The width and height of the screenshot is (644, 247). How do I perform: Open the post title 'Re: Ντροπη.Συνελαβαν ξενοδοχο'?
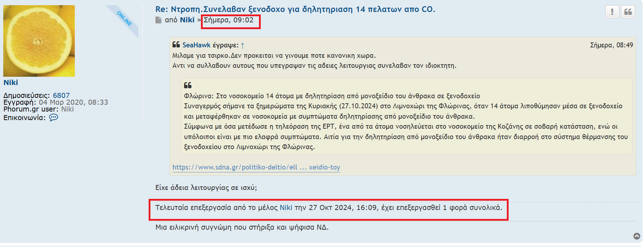295,9
